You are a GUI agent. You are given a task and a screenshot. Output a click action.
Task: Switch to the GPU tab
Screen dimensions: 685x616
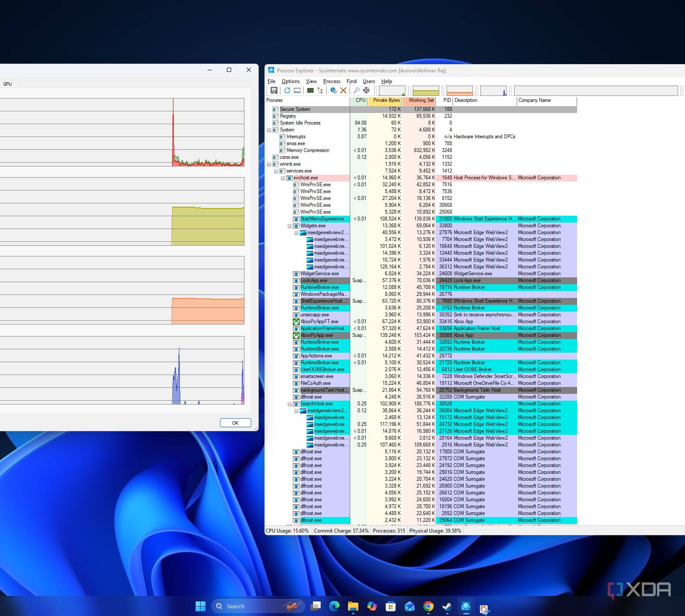[8, 84]
